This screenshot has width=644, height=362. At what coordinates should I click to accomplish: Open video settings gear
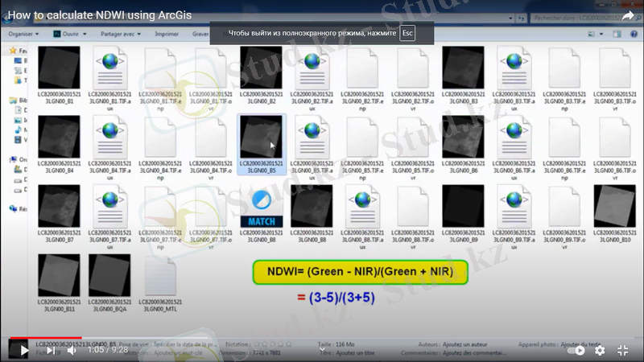coord(600,351)
